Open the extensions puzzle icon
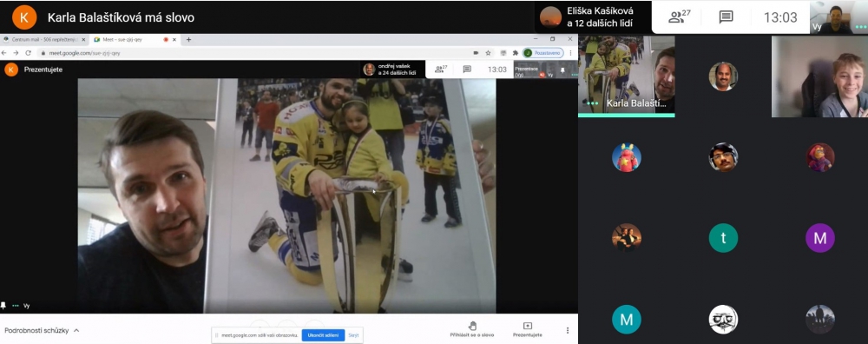This screenshot has height=344, width=868. pyautogui.click(x=515, y=53)
